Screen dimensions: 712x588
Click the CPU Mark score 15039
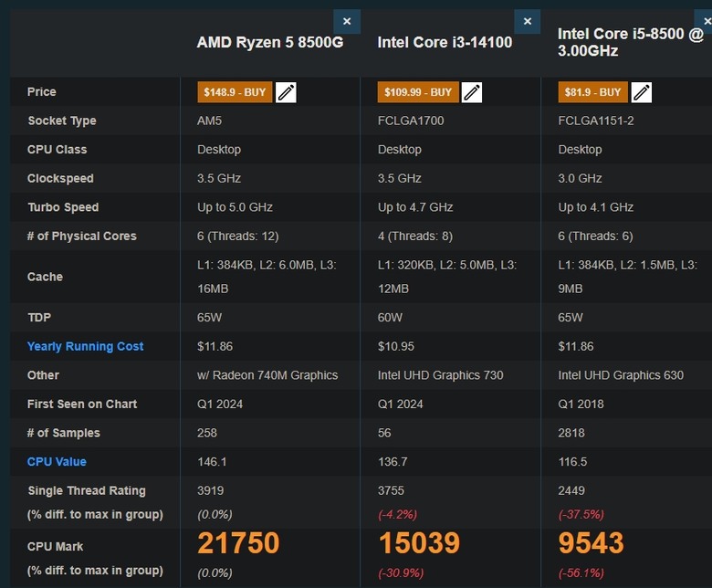[419, 543]
